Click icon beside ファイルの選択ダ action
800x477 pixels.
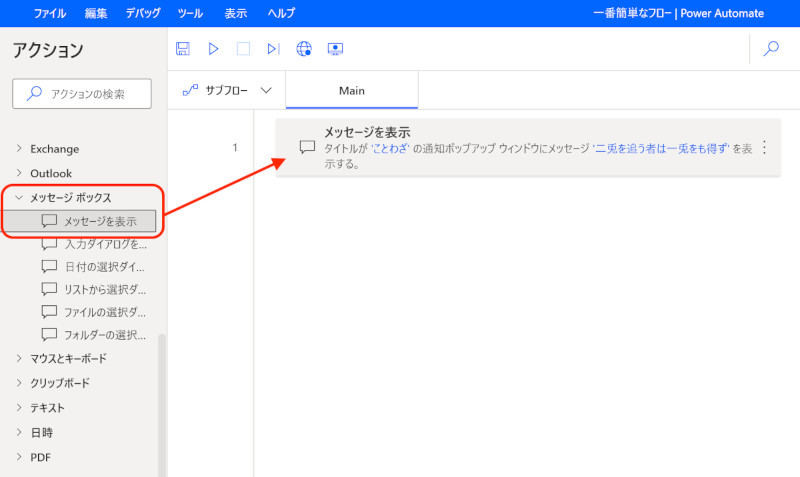(49, 312)
